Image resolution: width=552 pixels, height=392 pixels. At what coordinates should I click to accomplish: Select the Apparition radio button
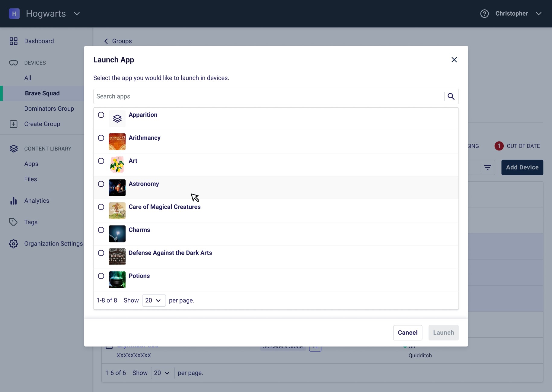pos(101,115)
